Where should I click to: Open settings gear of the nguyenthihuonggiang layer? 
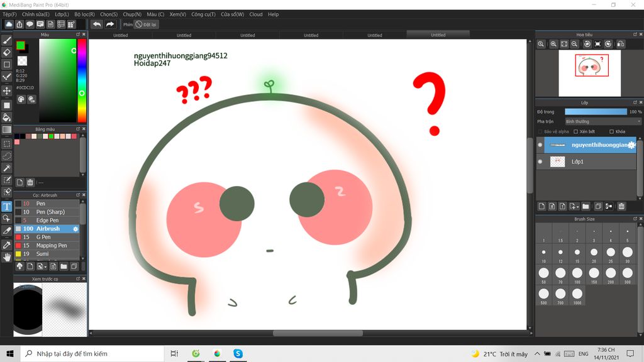pyautogui.click(x=631, y=145)
